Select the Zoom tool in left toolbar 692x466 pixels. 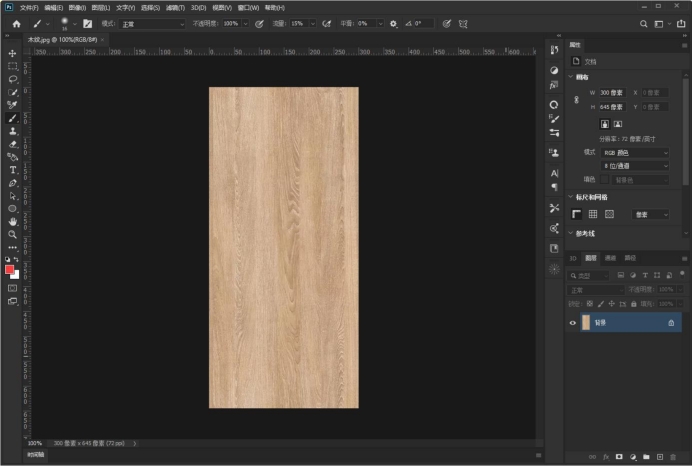[x=12, y=234]
